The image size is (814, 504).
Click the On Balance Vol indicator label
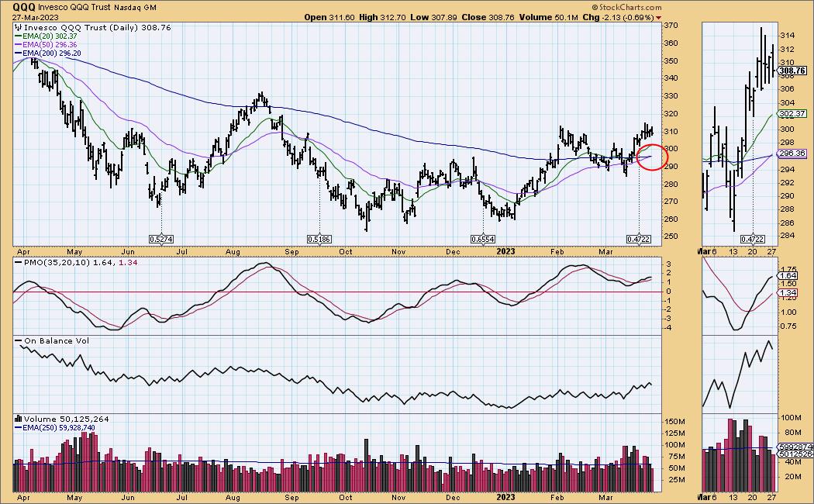tap(57, 341)
